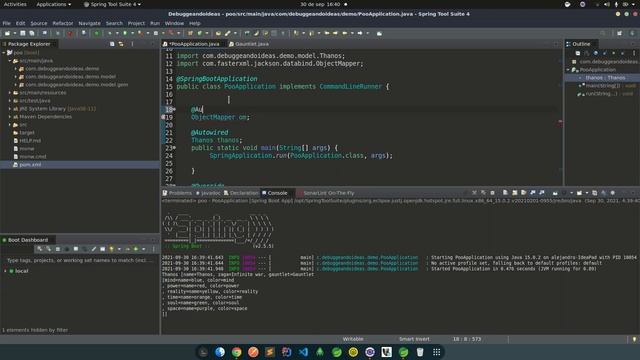Click Collapse All icon in Outline toolbar
The width and height of the screenshot is (640, 360).
[578, 53]
